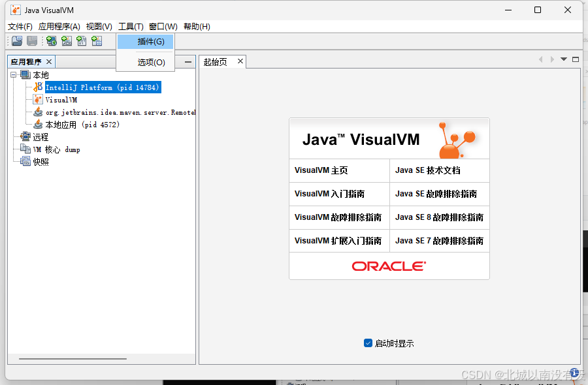Click the Java icon beside org.jetbrains.idea.maven
The image size is (588, 385).
click(x=38, y=112)
